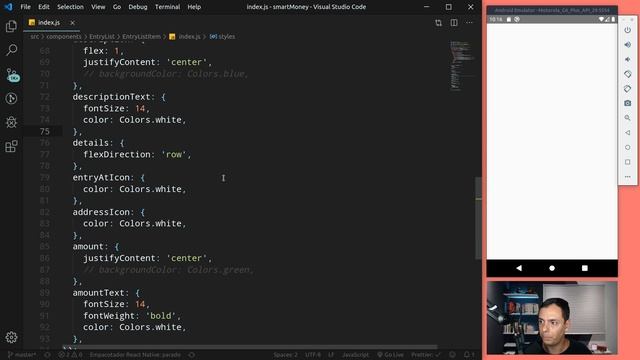Viewport: 640px width, 360px height.
Task: Click Go Live in status bar
Action: pos(390,355)
